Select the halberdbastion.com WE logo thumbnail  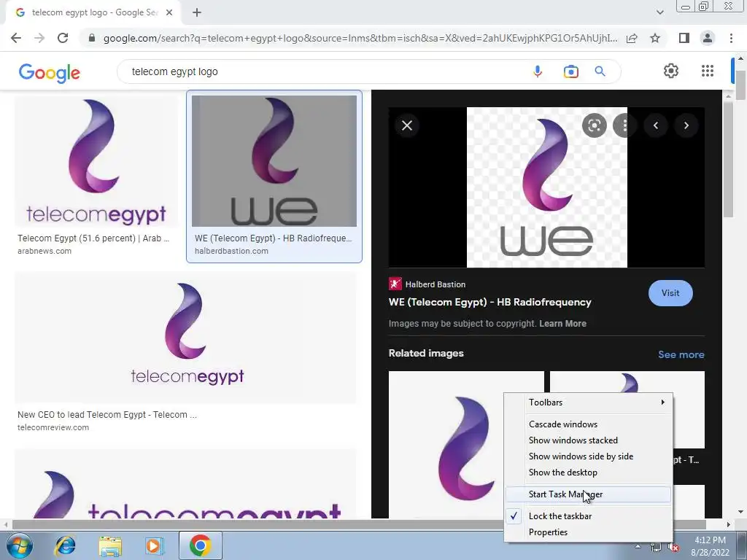(274, 161)
